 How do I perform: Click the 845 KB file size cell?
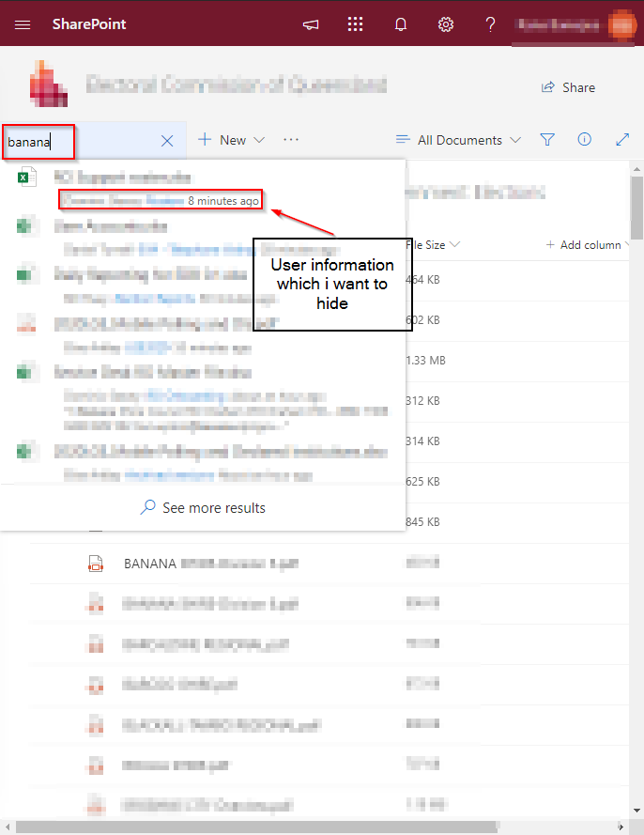tap(422, 522)
